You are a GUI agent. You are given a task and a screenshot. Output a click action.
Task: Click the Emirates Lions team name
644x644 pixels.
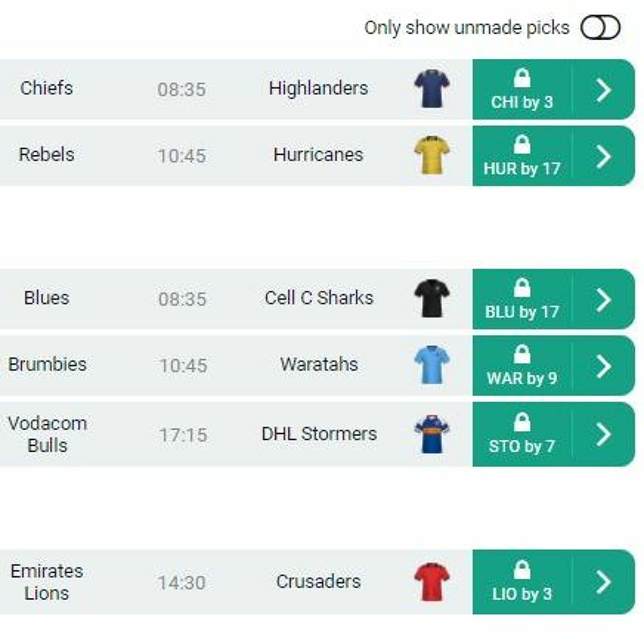click(x=47, y=582)
